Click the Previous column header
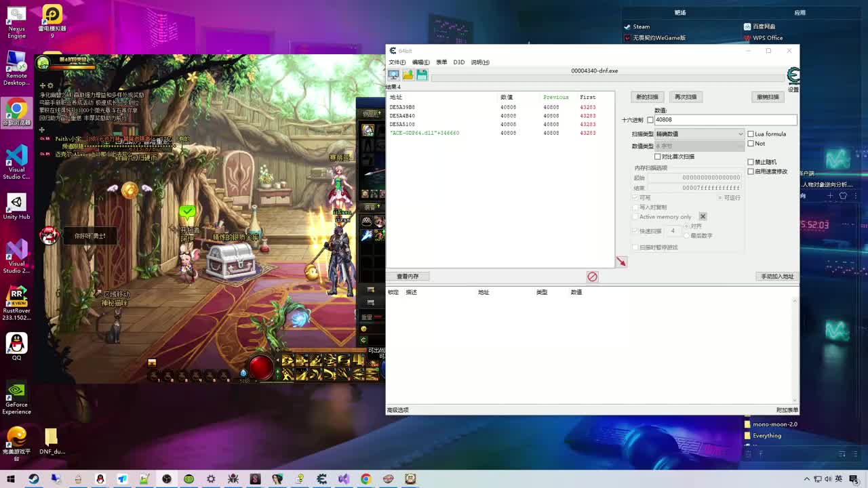The width and height of the screenshot is (868, 488). click(555, 97)
